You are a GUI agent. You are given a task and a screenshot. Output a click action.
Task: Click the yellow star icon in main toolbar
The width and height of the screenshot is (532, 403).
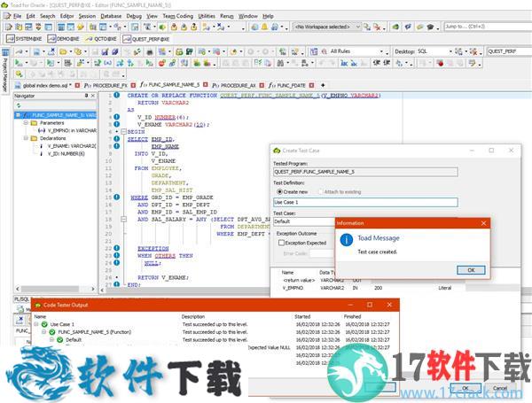coord(81,27)
